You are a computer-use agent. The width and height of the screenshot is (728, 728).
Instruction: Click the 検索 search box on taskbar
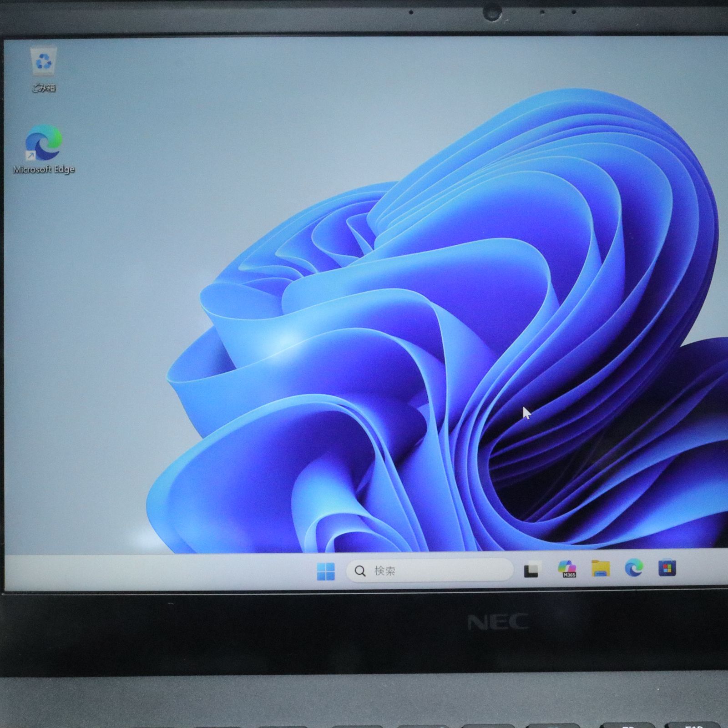tap(430, 571)
